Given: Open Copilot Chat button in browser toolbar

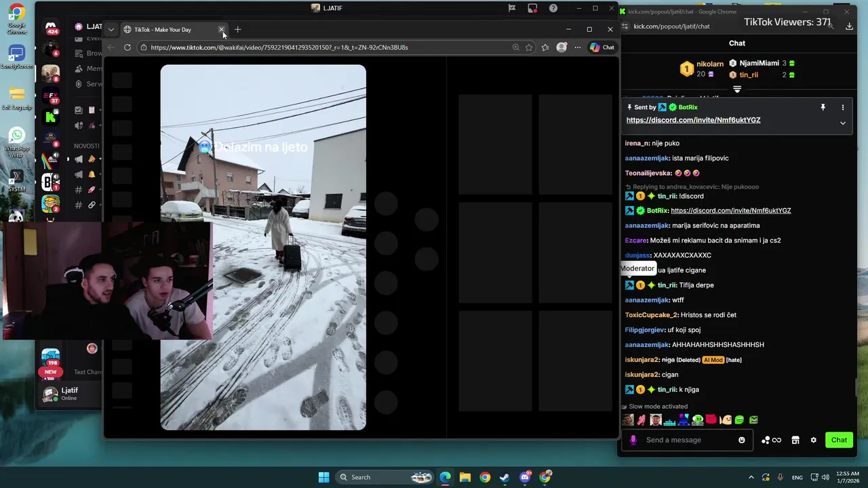Looking at the screenshot, I should tap(602, 47).
